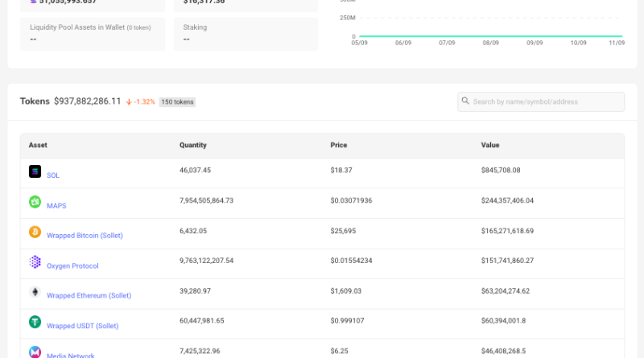Screen dimensions: 644x358
Task: Click the Price column header
Action: [339, 145]
